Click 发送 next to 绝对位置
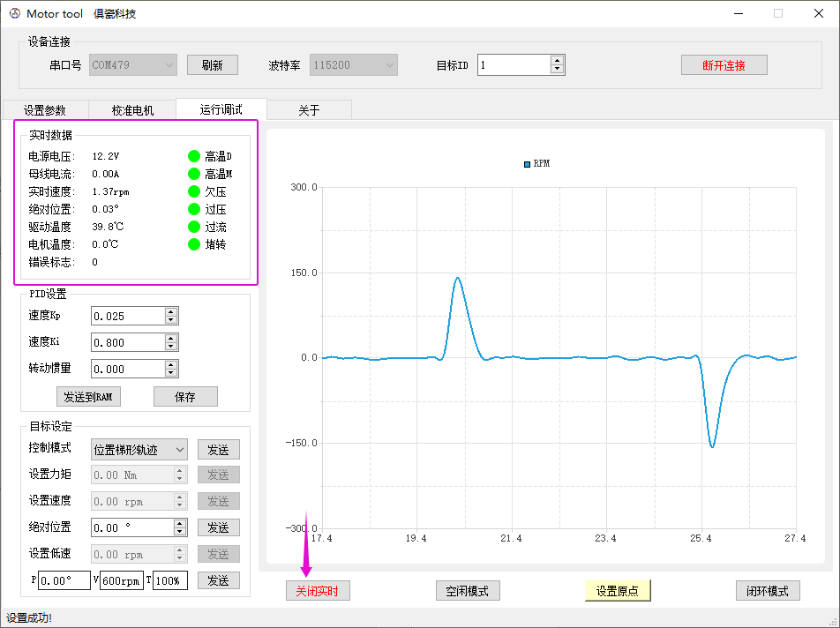Viewport: 840px width, 628px height. pos(219,527)
